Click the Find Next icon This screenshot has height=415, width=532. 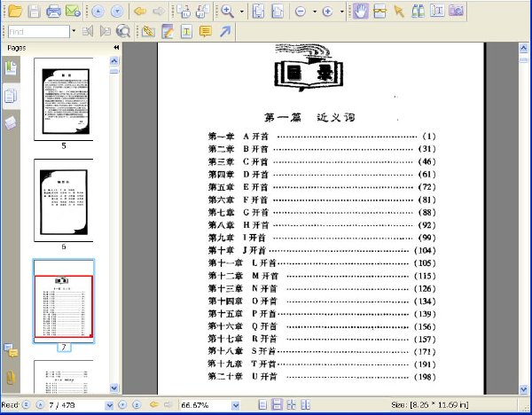[106, 32]
